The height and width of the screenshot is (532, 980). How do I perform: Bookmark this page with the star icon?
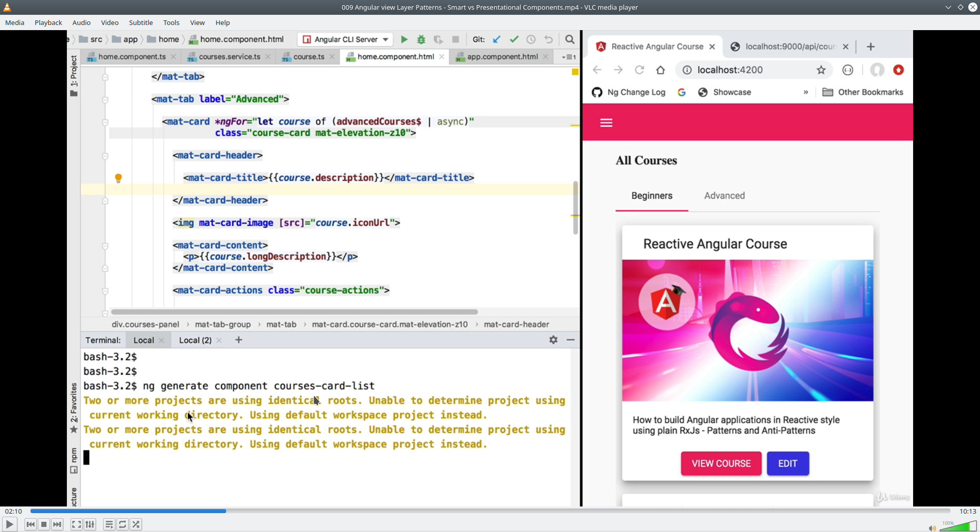click(821, 70)
